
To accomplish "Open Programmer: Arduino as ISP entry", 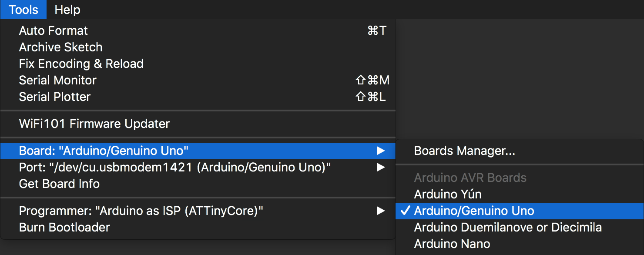I will (x=141, y=211).
